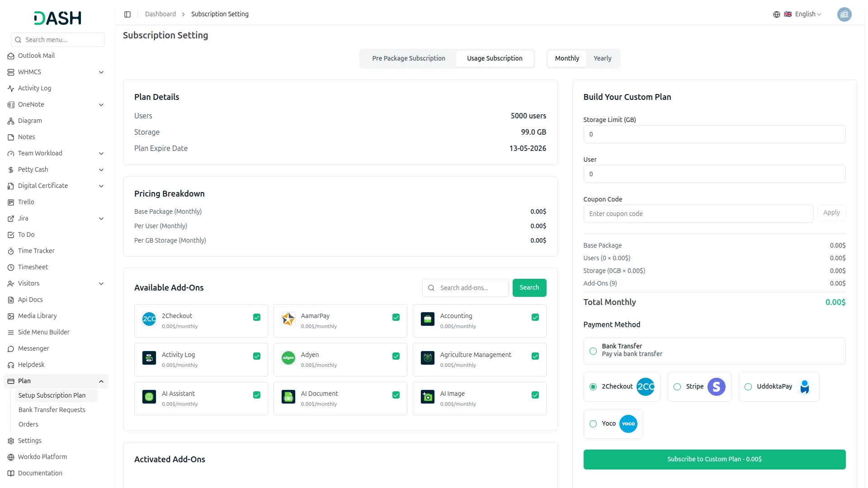This screenshot has width=868, height=488.
Task: Click the Stripe payment logo
Action: pyautogui.click(x=716, y=387)
